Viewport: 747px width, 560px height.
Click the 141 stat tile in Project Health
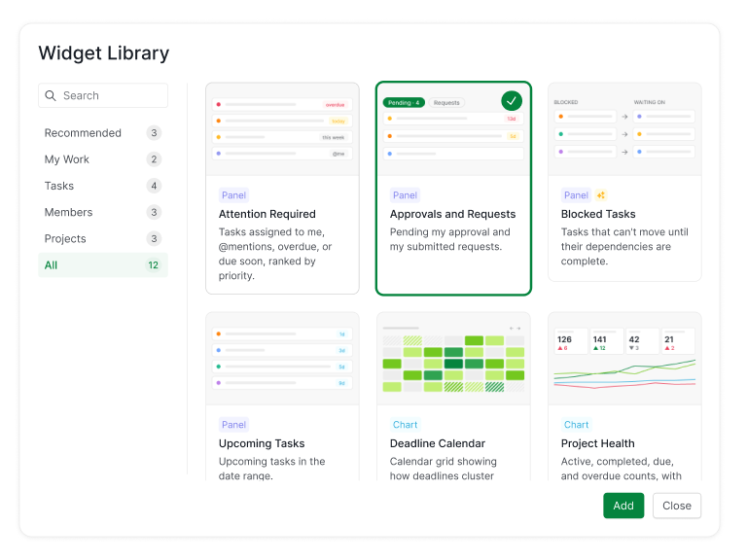[607, 341]
